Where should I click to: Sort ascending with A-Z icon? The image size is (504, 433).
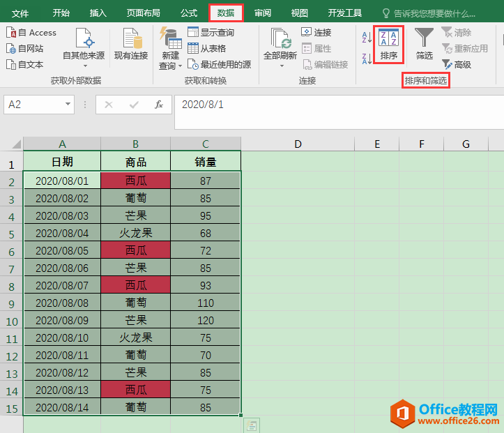click(x=367, y=37)
